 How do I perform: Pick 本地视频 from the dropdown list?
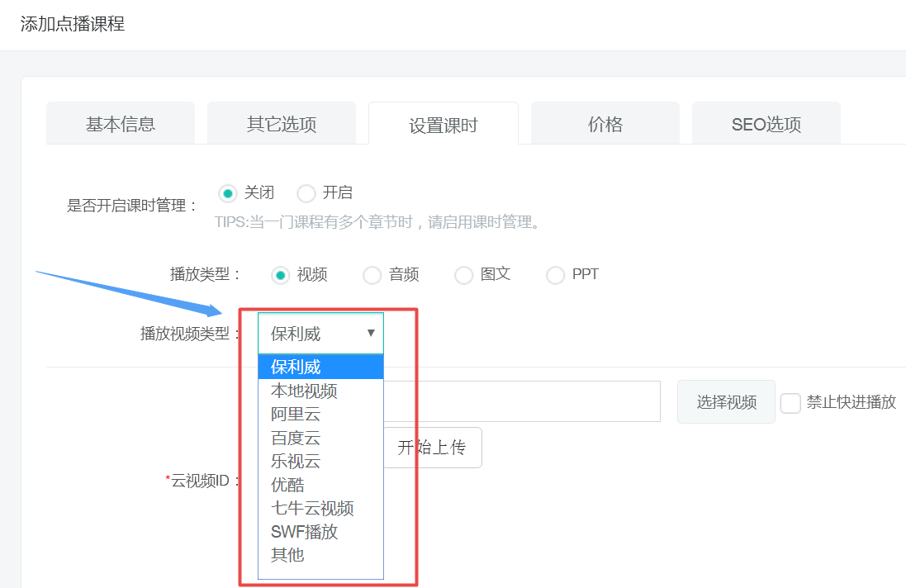click(304, 391)
